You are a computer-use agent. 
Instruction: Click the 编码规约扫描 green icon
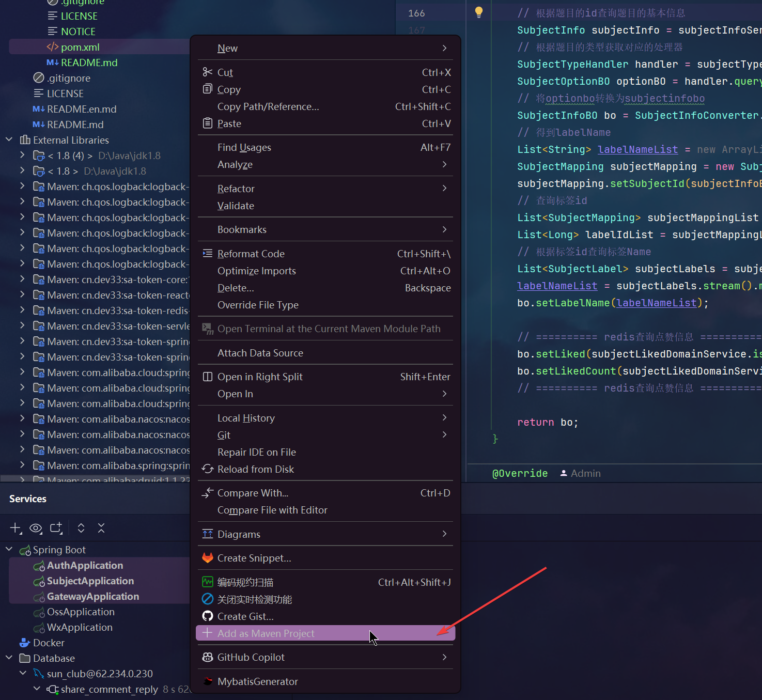click(x=207, y=582)
